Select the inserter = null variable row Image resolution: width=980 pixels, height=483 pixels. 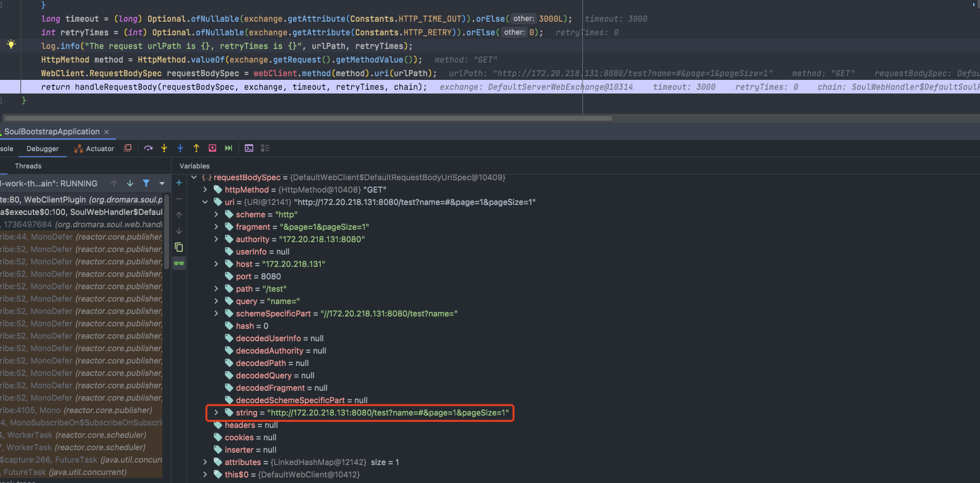[245, 450]
